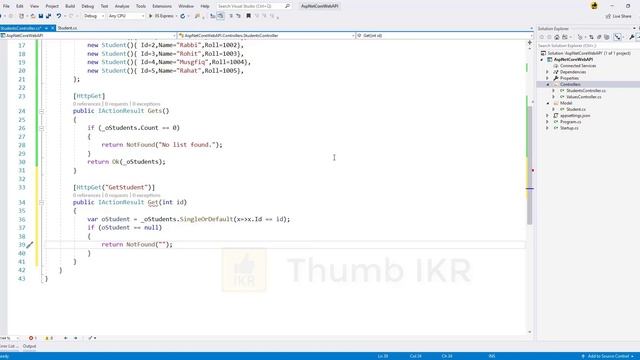The image size is (640, 360).
Task: Open the File menu
Action: pos(6,6)
